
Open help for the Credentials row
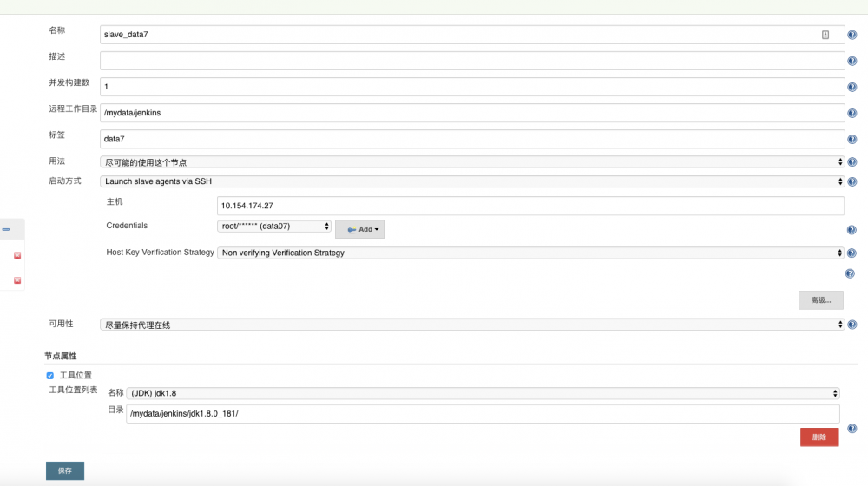[x=852, y=230]
